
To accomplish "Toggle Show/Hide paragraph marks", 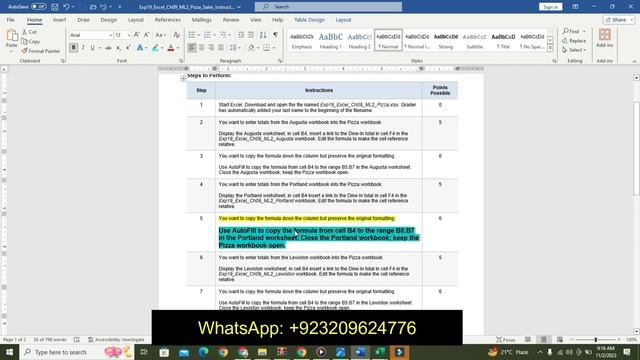I will click(276, 35).
